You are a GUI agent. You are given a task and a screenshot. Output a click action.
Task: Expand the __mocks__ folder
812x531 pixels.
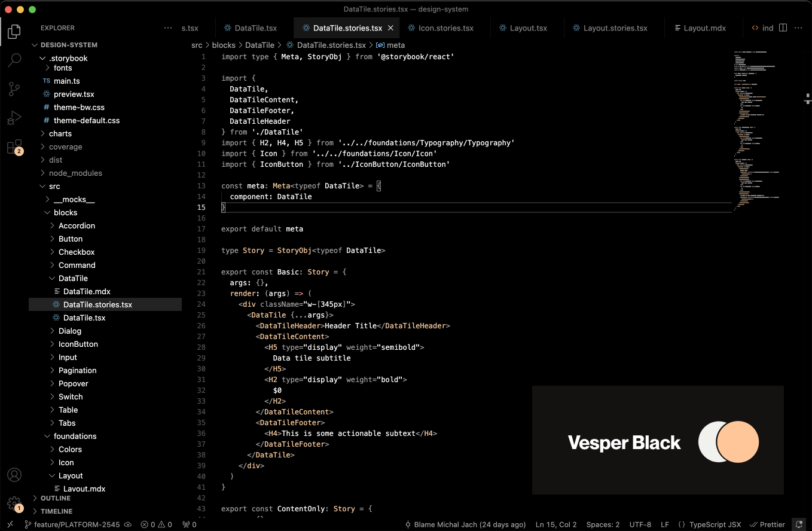click(105, 199)
